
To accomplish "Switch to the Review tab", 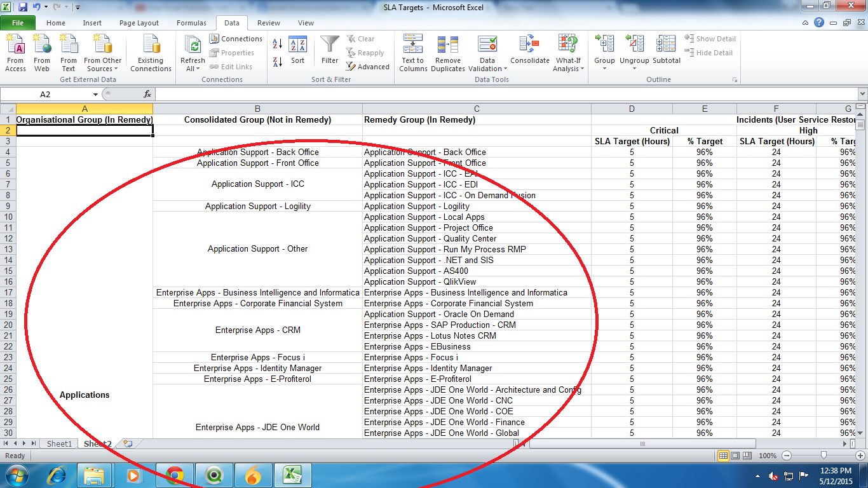I will tap(269, 23).
